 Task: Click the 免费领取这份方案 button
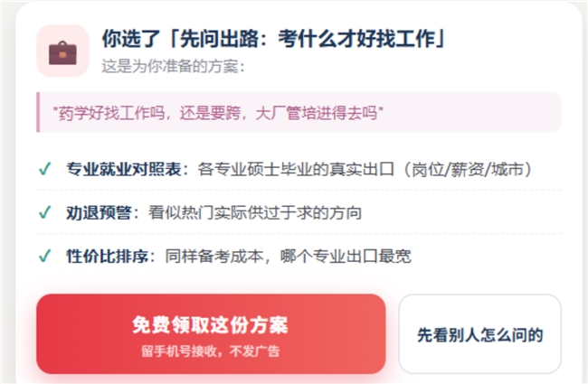click(x=211, y=333)
